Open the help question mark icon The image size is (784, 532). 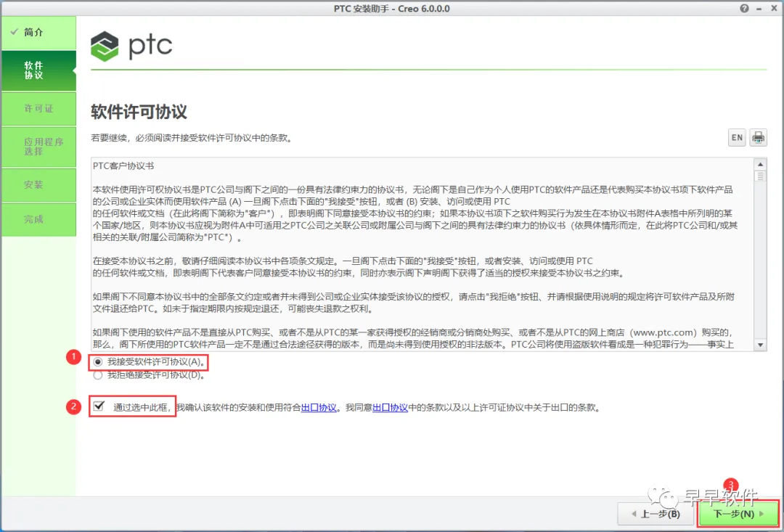click(745, 9)
